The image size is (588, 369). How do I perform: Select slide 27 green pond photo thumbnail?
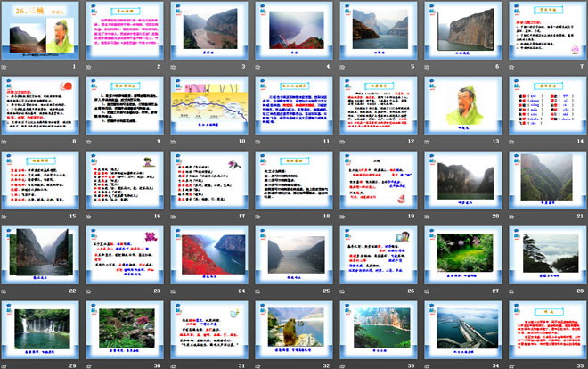pos(463,255)
